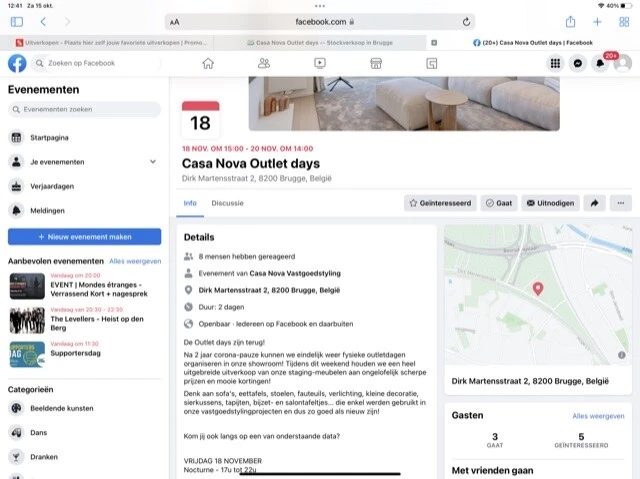640x479 pixels.
Task: Click the map info icon
Action: pyautogui.click(x=622, y=355)
